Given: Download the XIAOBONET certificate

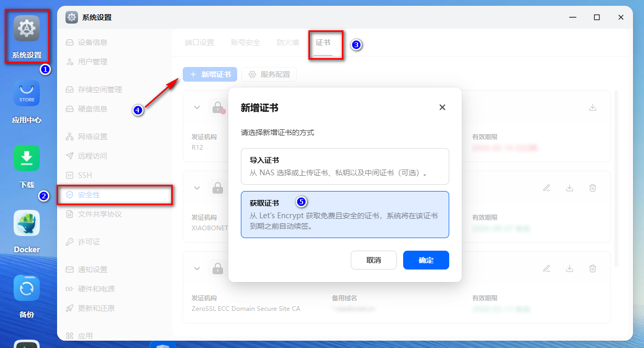Looking at the screenshot, I should pos(570,188).
